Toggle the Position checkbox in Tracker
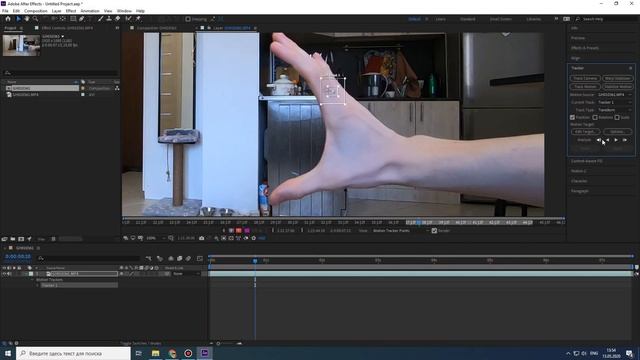 click(573, 118)
